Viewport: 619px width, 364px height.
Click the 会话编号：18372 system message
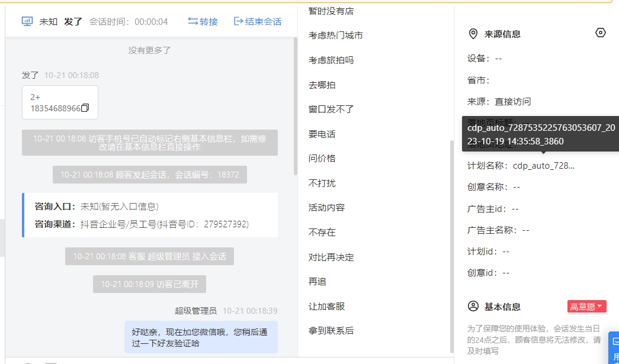coord(150,175)
